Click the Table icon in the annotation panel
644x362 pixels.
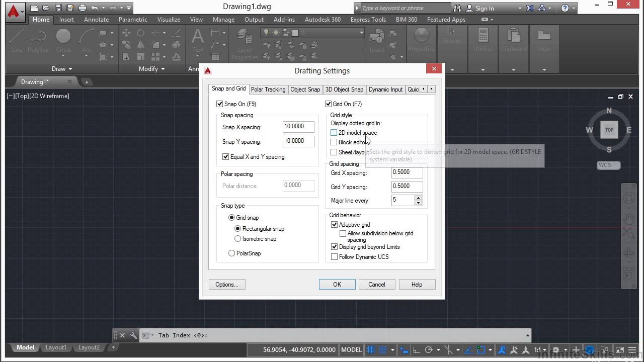pos(215,57)
